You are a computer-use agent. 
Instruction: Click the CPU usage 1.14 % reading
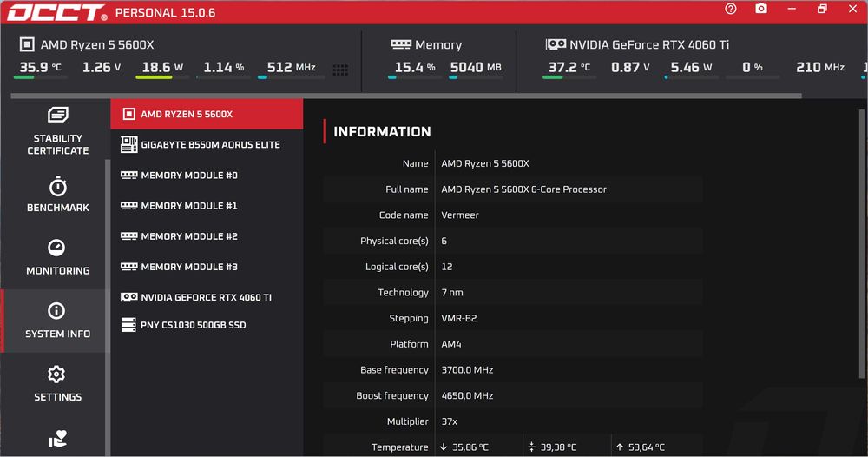[224, 67]
